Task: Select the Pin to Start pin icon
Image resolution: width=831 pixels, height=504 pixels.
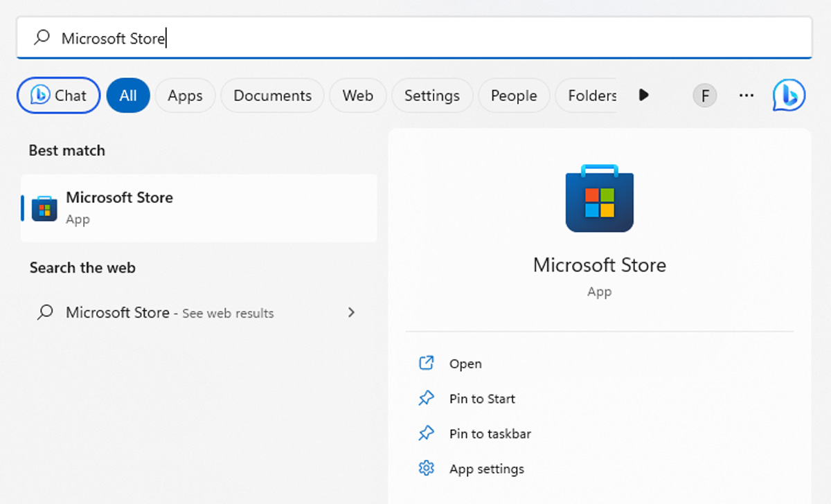Action: point(426,398)
